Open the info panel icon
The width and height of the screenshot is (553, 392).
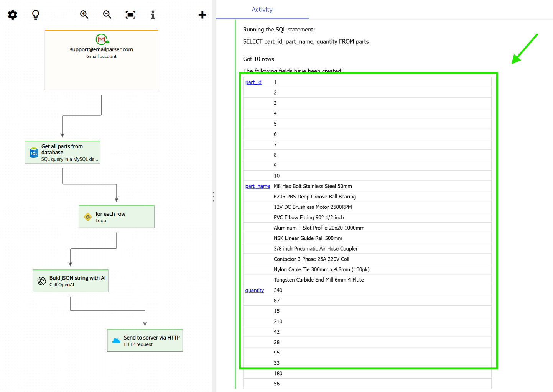click(x=153, y=15)
